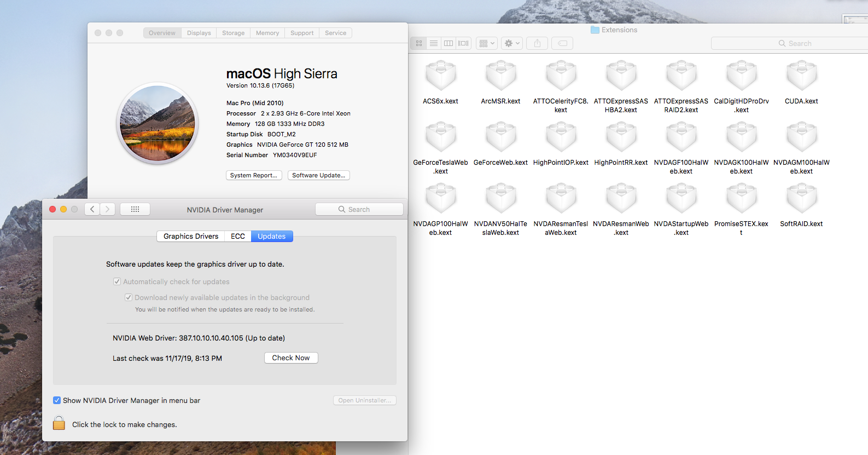The width and height of the screenshot is (868, 455).
Task: Select HighPointIOP.kext icon
Action: 561,137
